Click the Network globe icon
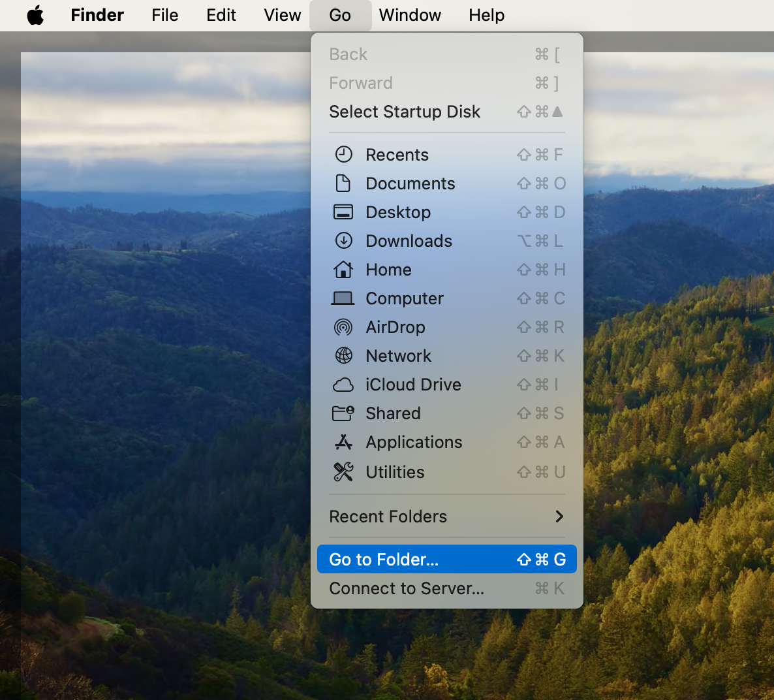The image size is (774, 700). (x=343, y=356)
